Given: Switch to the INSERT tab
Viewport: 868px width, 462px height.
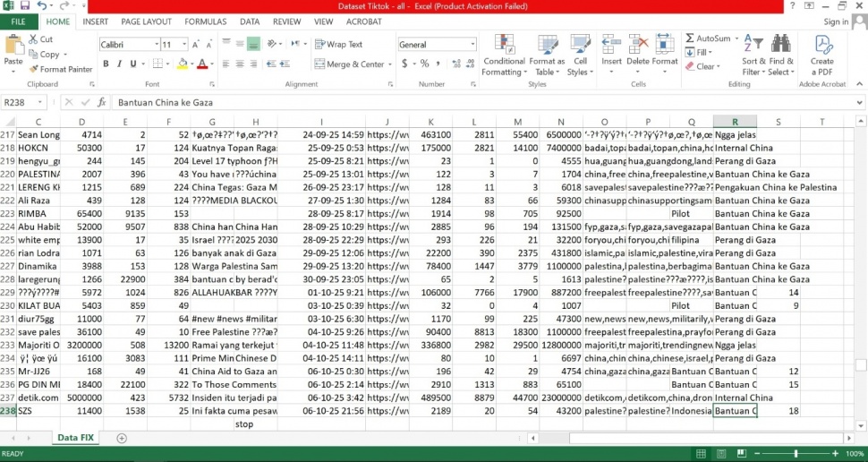Looking at the screenshot, I should tap(95, 21).
